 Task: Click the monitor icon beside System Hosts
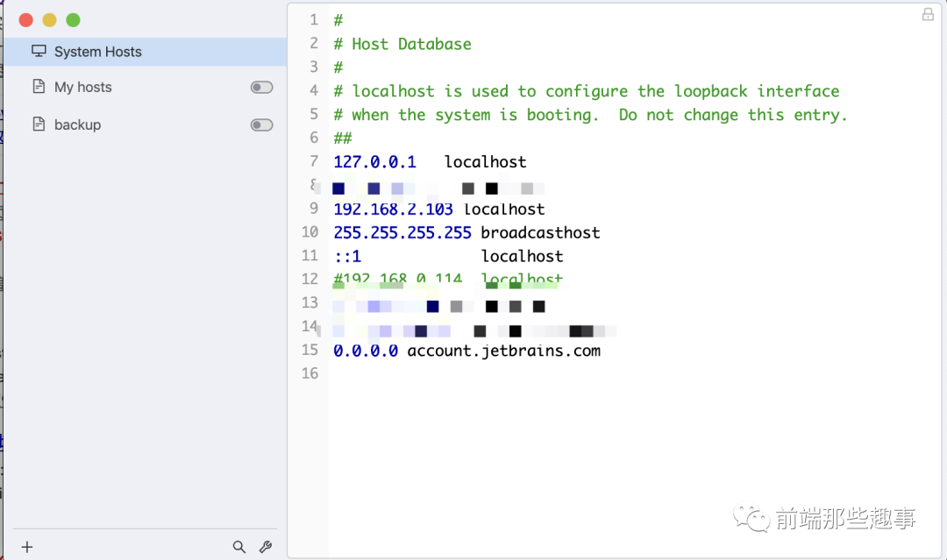tap(39, 52)
